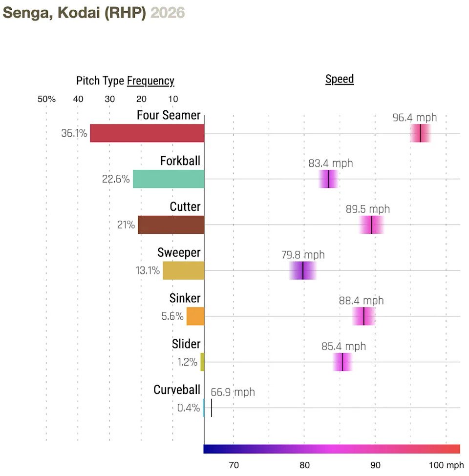
Task: Click the underlined Speed heading link
Action: click(340, 79)
